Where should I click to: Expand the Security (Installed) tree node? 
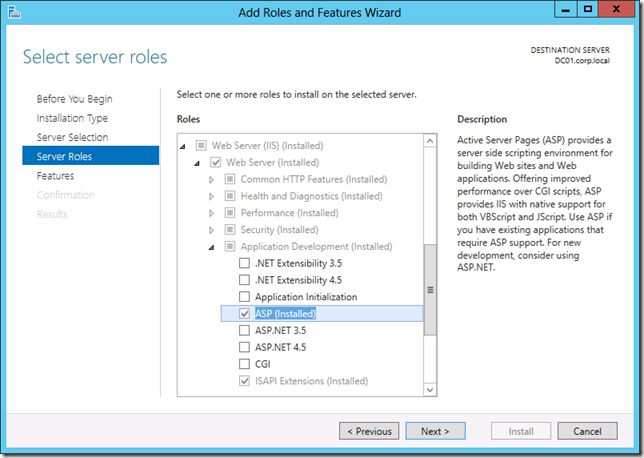(212, 230)
